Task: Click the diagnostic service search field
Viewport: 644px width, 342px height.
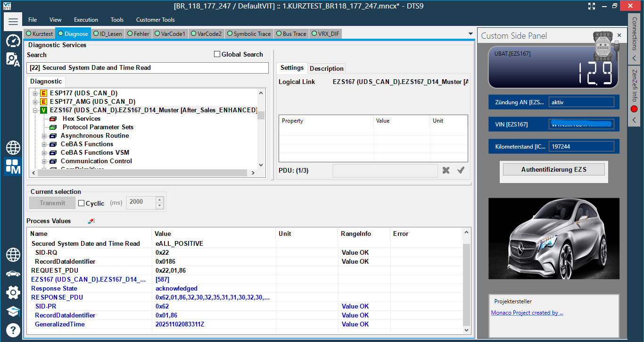Action: click(147, 68)
